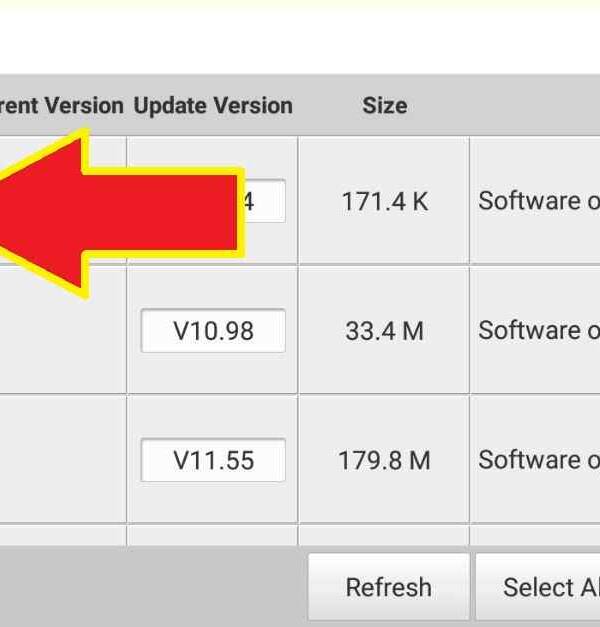Select the 179.8 M size cell
This screenshot has width=600, height=627.
[x=384, y=460]
